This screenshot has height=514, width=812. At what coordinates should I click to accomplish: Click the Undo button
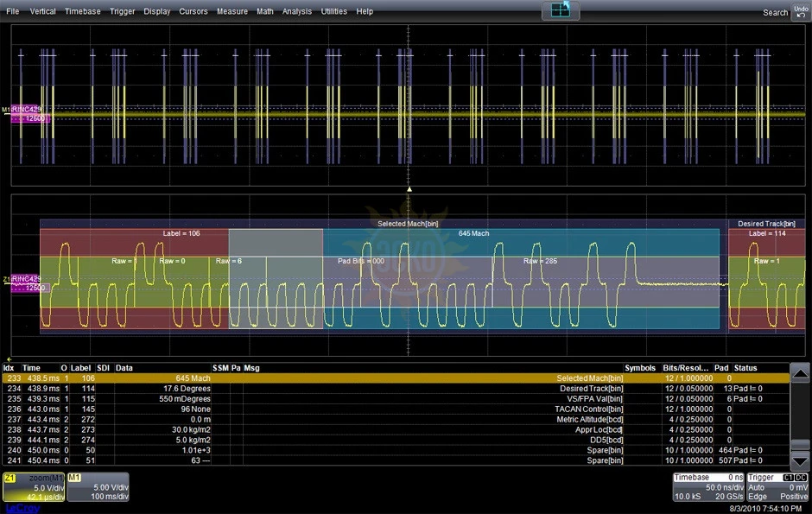(x=801, y=11)
